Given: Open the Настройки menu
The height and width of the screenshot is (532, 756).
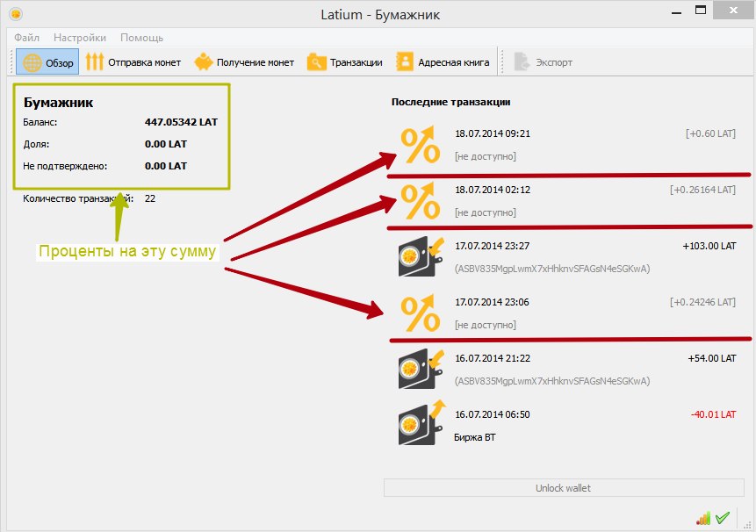Looking at the screenshot, I should [80, 38].
